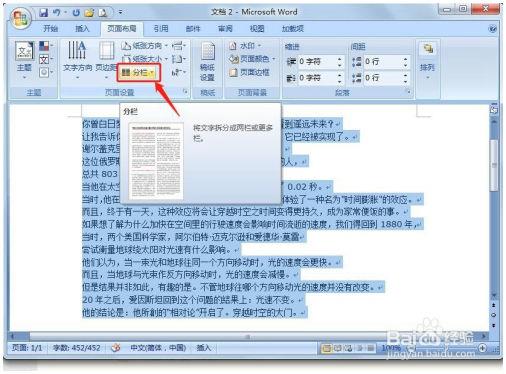This screenshot has width=506, height=374.
Task: Switch to the Insert ribbon tab
Action: (x=82, y=29)
